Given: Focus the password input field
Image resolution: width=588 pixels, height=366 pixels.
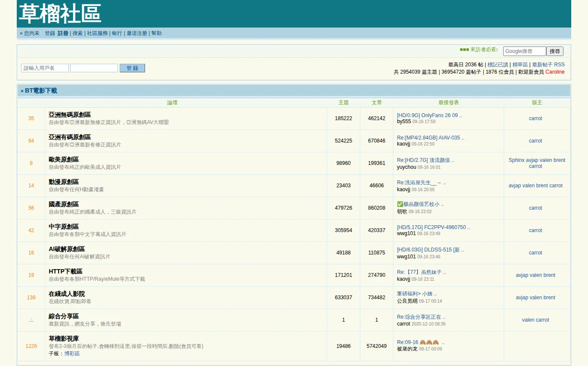Looking at the screenshot, I should point(94,68).
